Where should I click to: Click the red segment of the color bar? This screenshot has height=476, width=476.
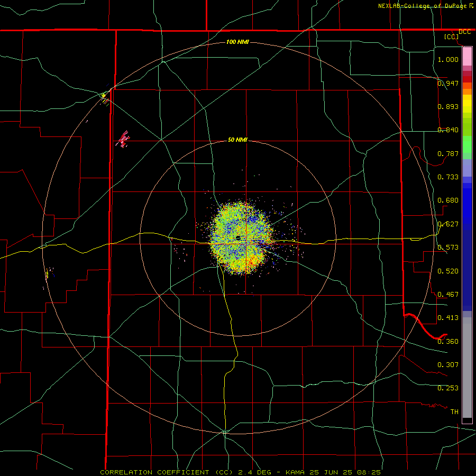(x=467, y=79)
